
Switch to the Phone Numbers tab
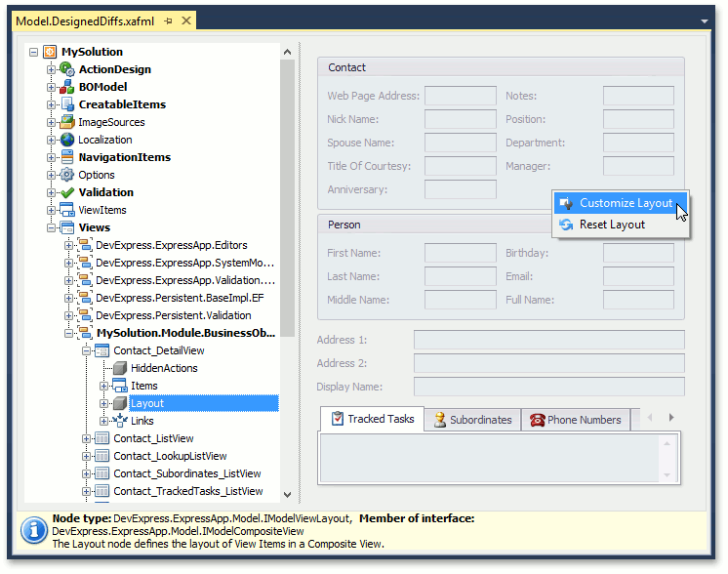coord(576,420)
